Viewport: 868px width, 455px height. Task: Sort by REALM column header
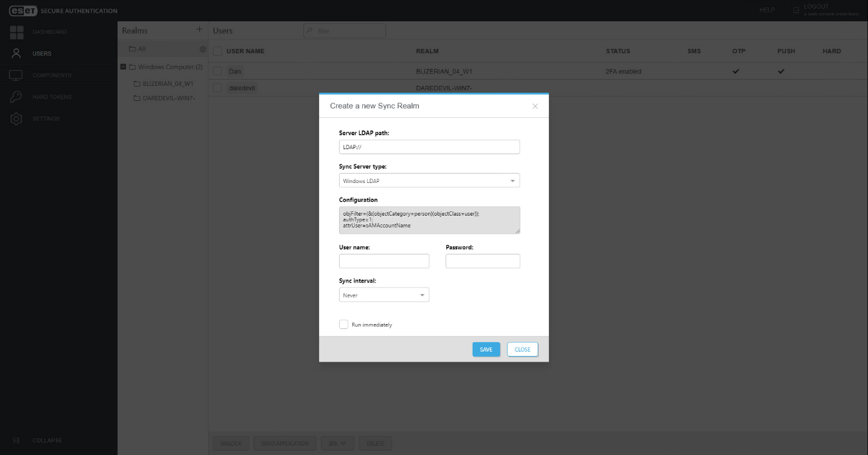(x=427, y=51)
